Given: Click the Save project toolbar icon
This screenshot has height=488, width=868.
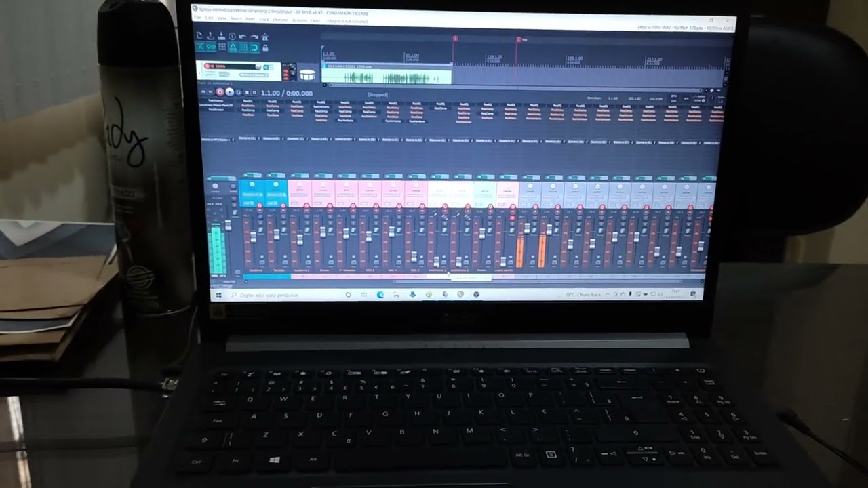Looking at the screenshot, I should [221, 36].
